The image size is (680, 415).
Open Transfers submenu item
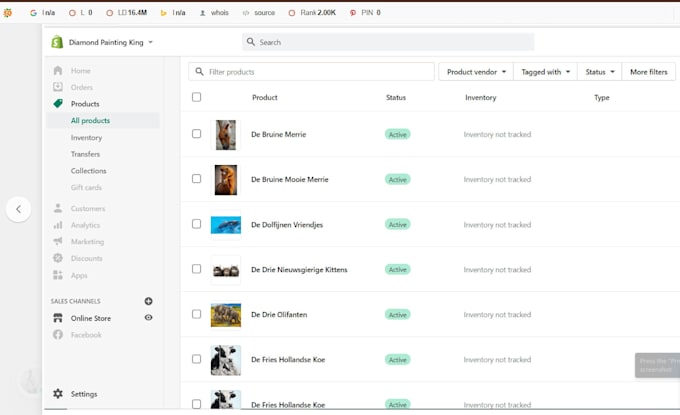coord(85,154)
